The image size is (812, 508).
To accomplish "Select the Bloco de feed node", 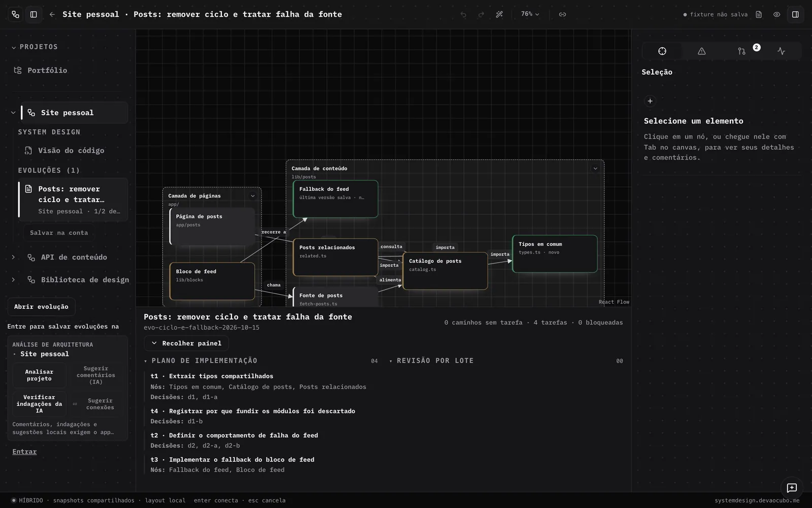I will pyautogui.click(x=212, y=281).
